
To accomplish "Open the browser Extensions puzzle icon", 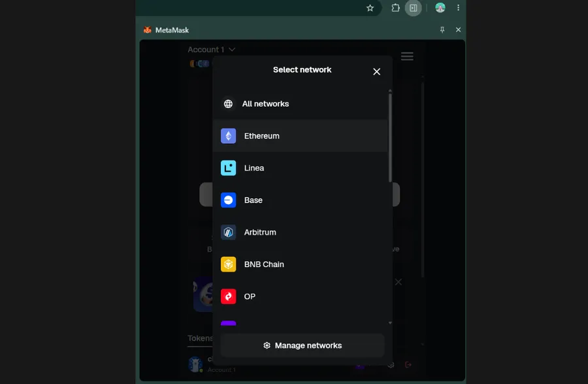I will (x=395, y=8).
